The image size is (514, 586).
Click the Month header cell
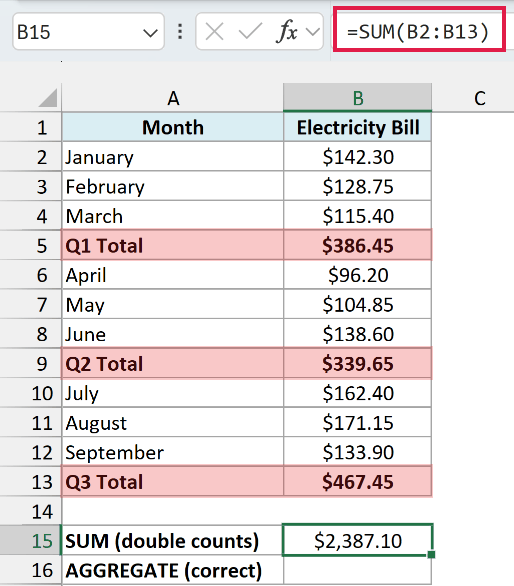(x=173, y=127)
